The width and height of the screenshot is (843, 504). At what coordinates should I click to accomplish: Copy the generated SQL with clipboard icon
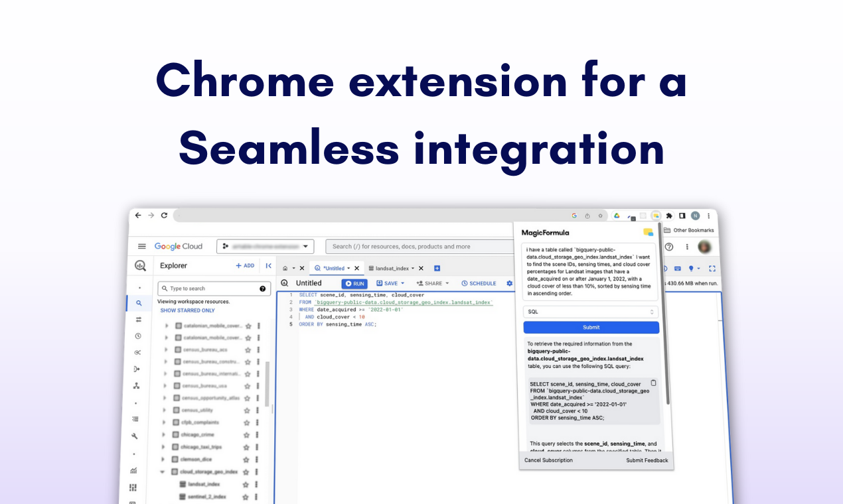(653, 383)
